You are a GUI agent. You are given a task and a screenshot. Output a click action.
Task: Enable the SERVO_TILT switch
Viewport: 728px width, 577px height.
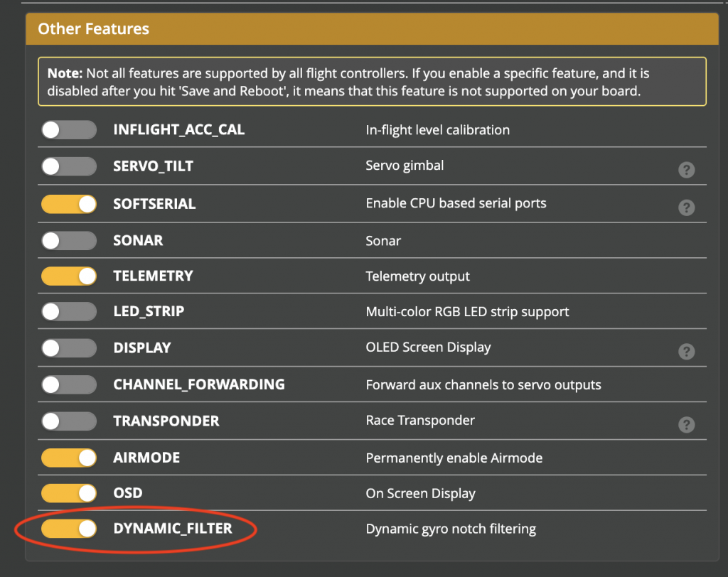pos(69,166)
